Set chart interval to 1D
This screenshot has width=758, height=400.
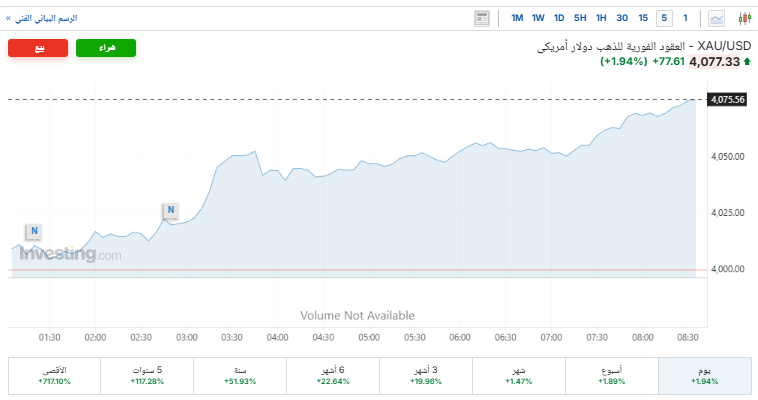click(x=559, y=18)
